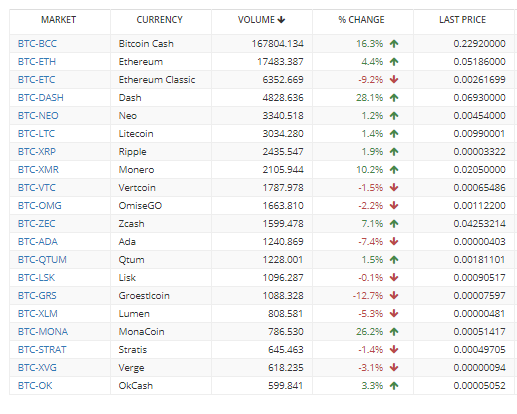
Task: Click the green up arrow for Zcash
Action: pos(394,224)
